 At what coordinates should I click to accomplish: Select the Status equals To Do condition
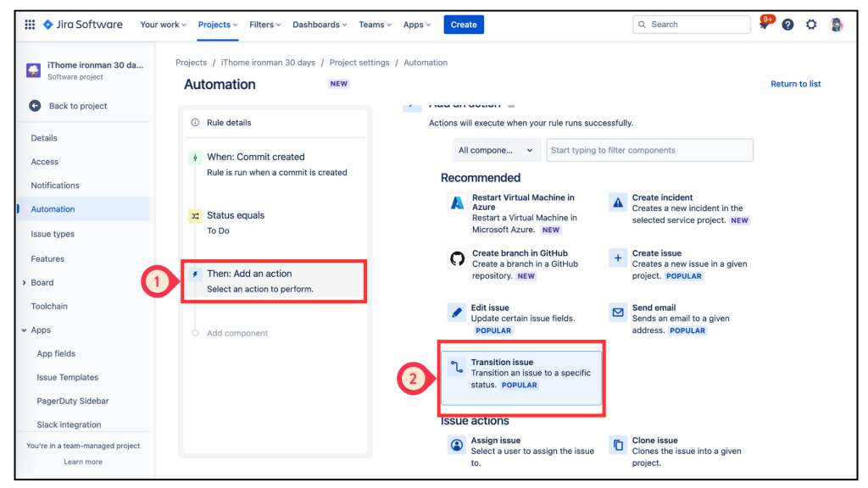pos(275,223)
